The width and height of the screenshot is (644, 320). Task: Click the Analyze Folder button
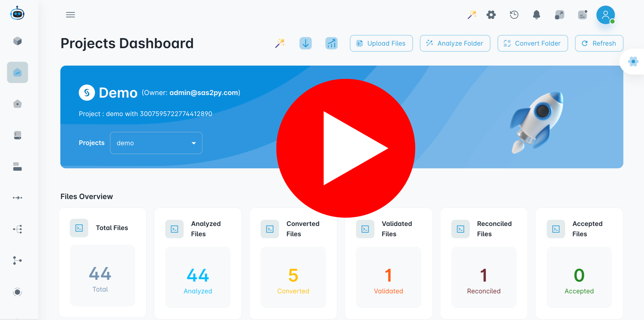[x=455, y=43]
